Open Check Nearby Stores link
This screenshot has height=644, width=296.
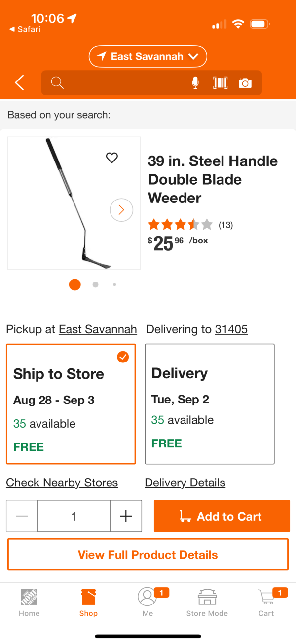(x=62, y=483)
